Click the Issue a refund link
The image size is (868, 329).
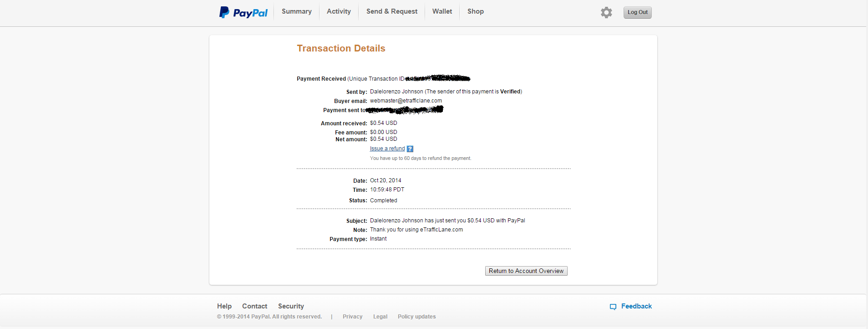coord(387,149)
